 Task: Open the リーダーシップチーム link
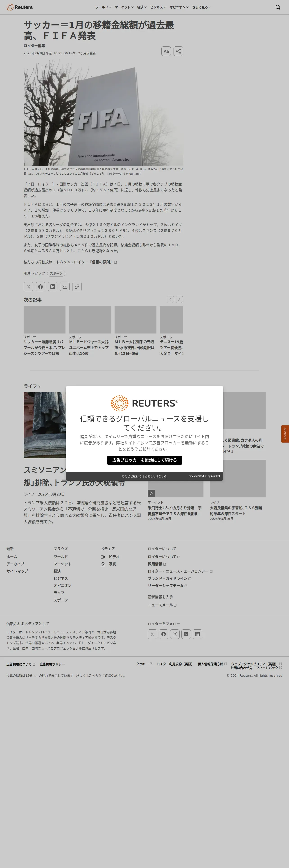(x=167, y=586)
